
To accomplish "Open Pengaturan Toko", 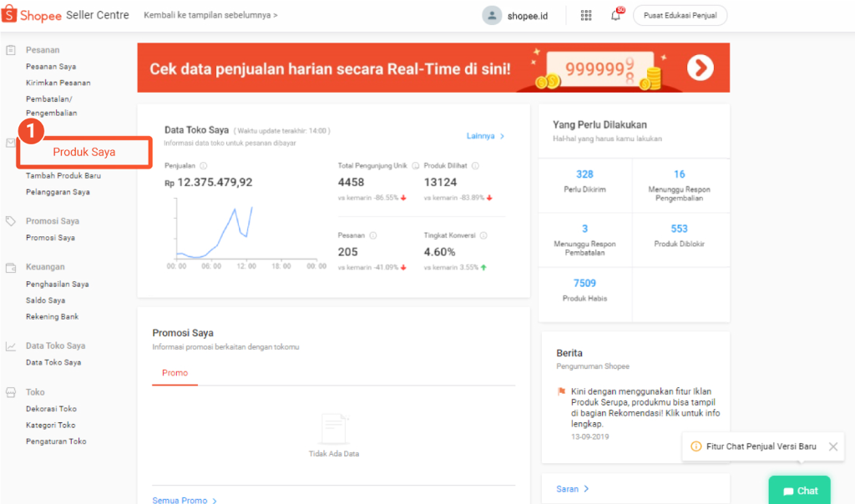I will coord(56,441).
